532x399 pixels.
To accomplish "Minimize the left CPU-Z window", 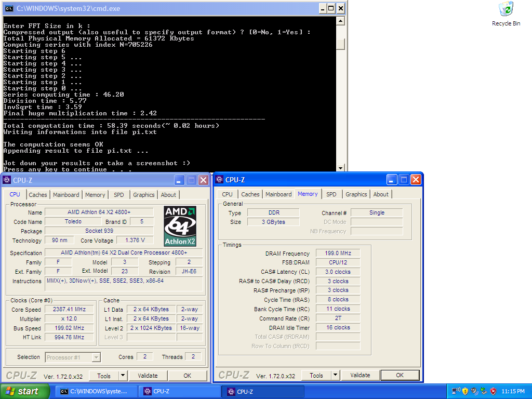I will click(179, 180).
